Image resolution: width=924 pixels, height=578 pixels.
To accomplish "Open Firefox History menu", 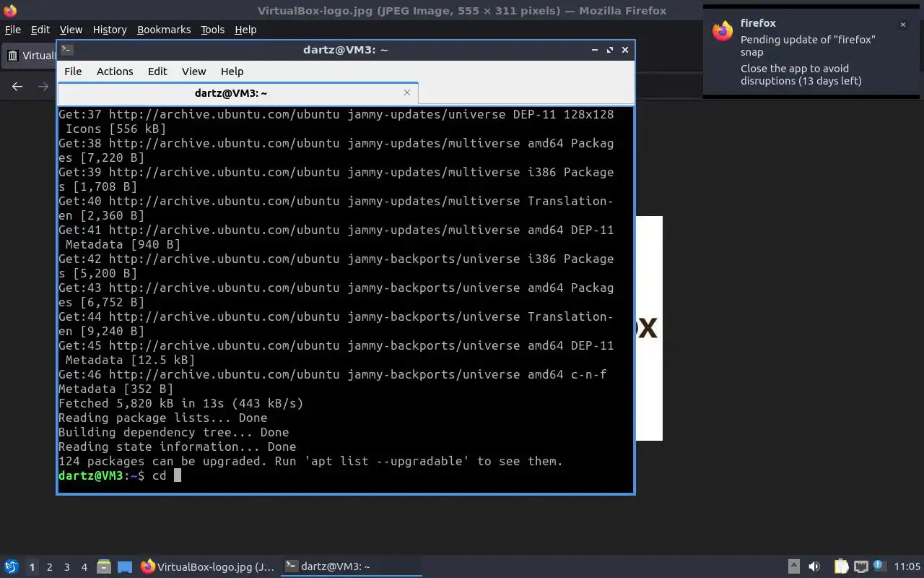I will click(x=110, y=30).
